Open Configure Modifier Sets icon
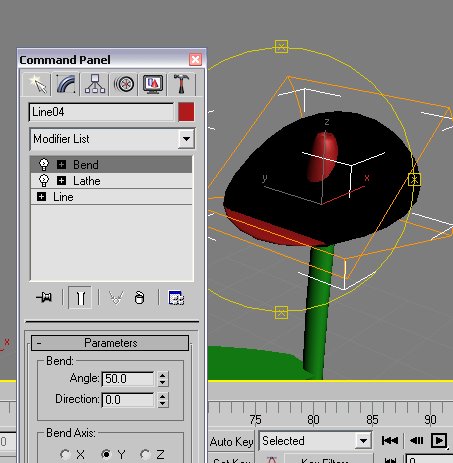Screen dimensions: 453x463 point(176,298)
